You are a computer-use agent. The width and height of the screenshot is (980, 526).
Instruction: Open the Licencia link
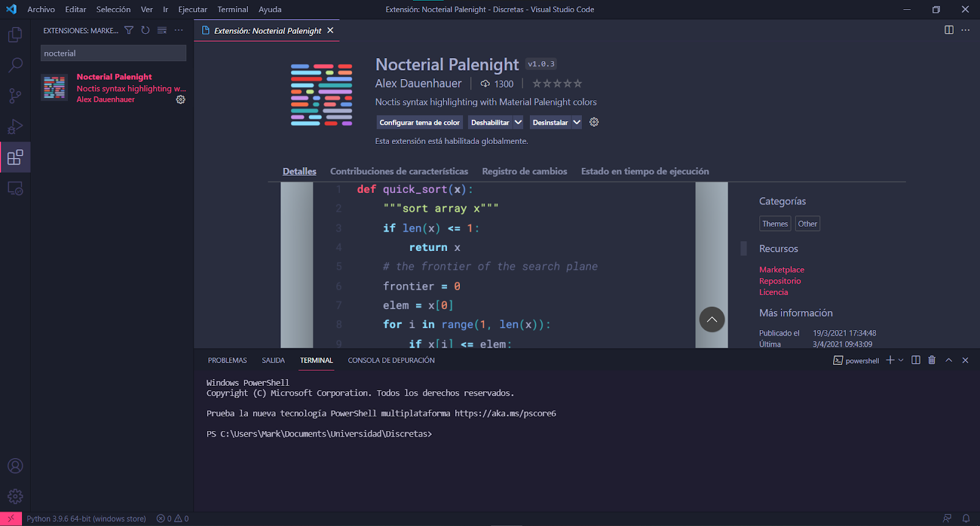click(x=774, y=292)
